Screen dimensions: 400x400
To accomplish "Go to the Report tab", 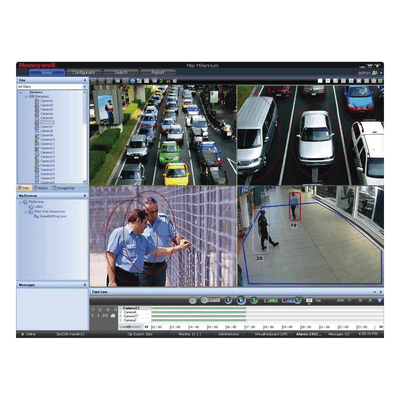I will [158, 72].
